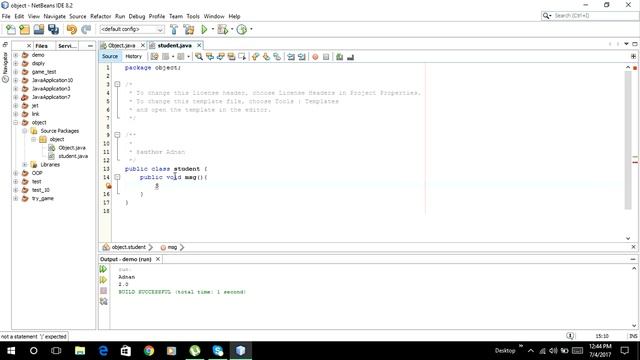The image size is (640, 360).
Task: Click the Comment icon in editor toolbar
Action: [x=339, y=57]
